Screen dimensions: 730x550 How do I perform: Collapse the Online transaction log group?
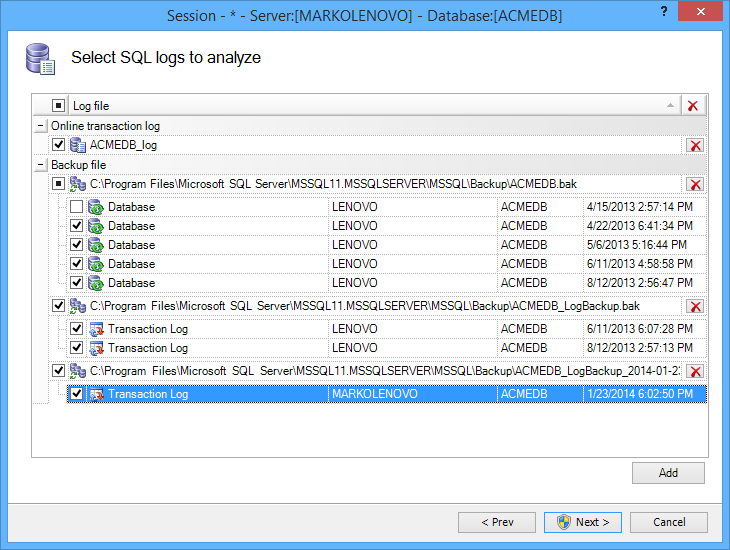pyautogui.click(x=41, y=126)
